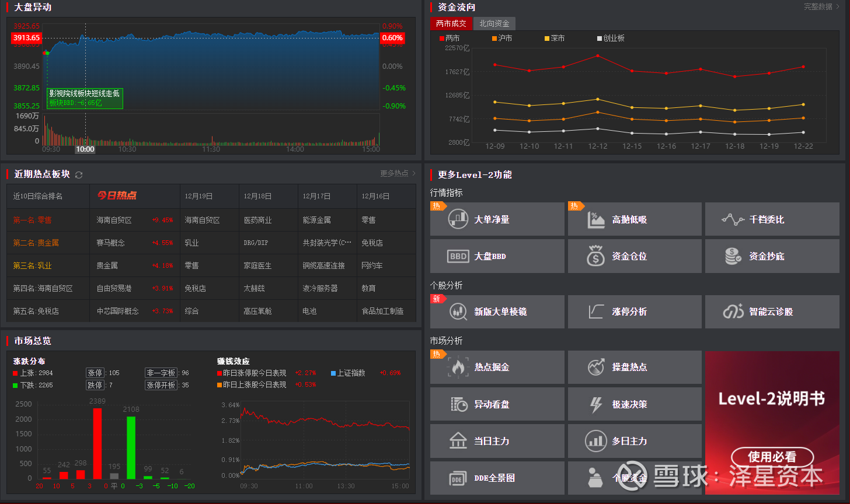Click the 涨停 button in 涨跌分布
Image resolution: width=850 pixels, height=504 pixels.
95,373
